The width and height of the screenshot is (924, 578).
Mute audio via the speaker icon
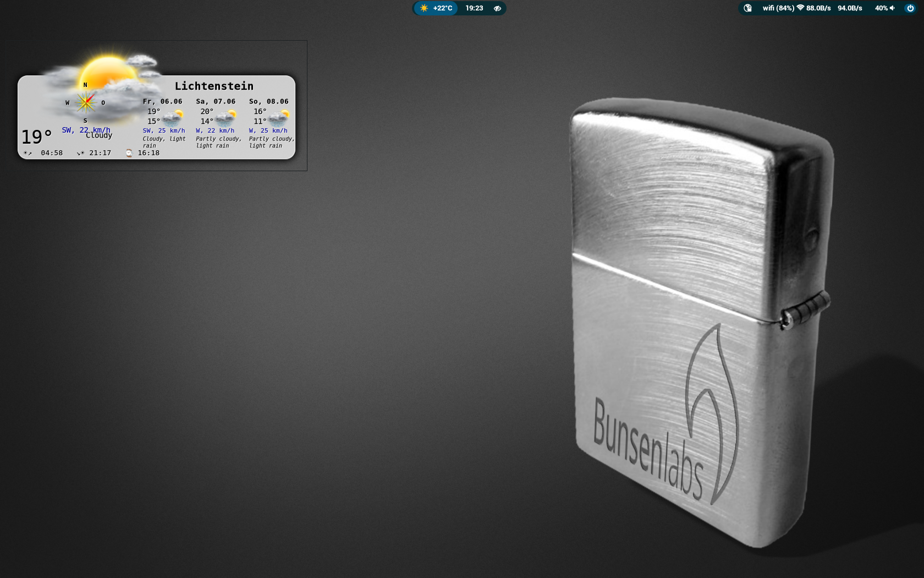coord(892,8)
